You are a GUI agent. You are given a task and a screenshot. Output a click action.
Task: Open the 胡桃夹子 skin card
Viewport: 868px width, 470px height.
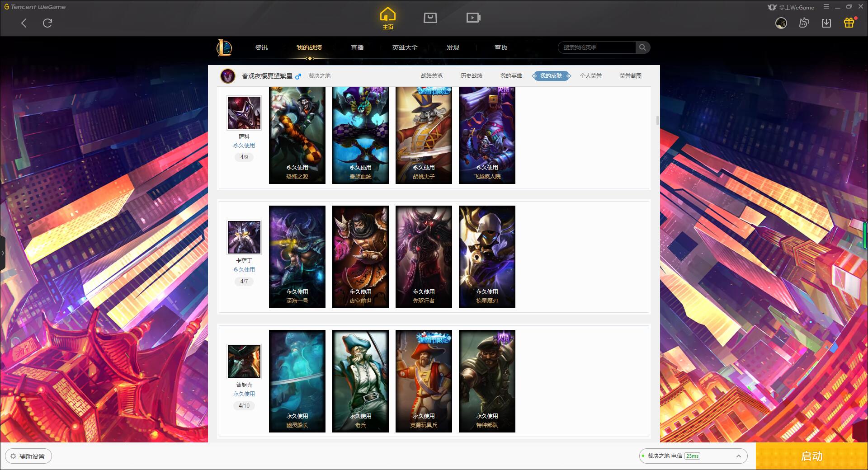pos(424,135)
